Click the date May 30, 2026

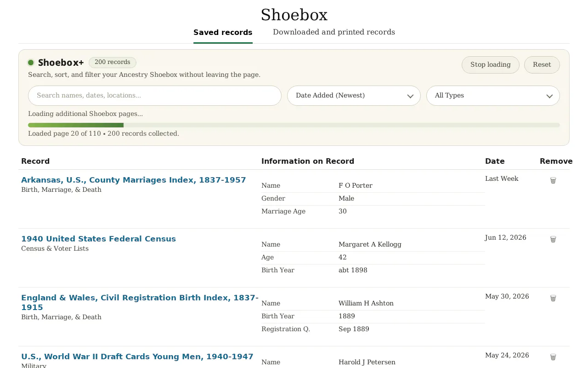507,296
